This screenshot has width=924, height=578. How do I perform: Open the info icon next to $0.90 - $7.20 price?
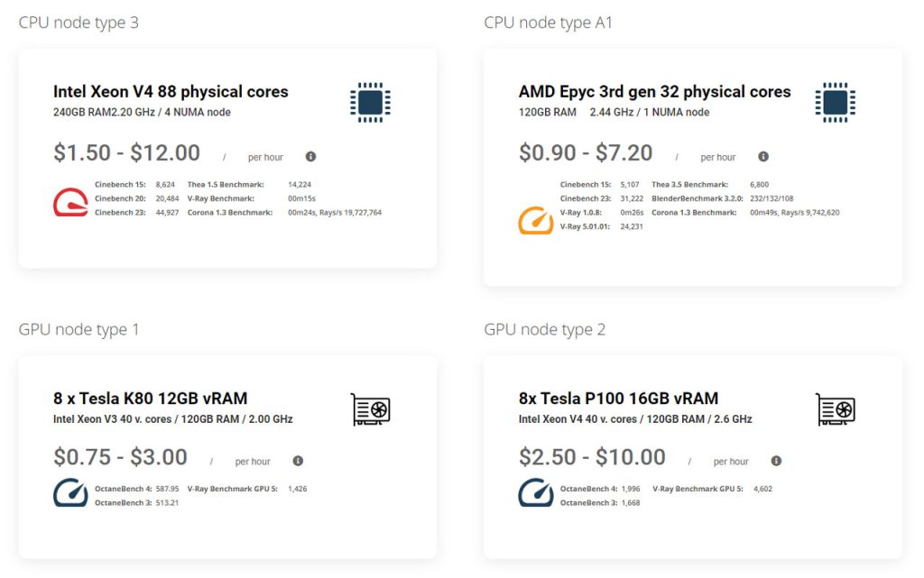763,156
